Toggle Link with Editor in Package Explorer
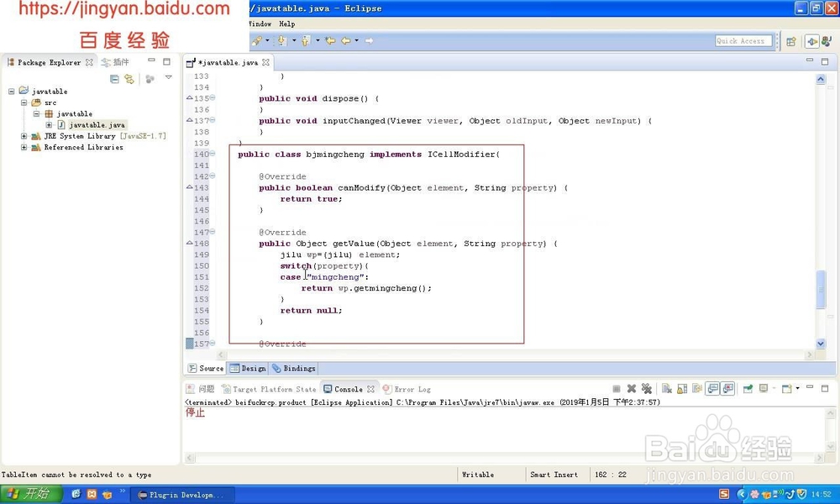This screenshot has height=504, width=840. point(129,79)
